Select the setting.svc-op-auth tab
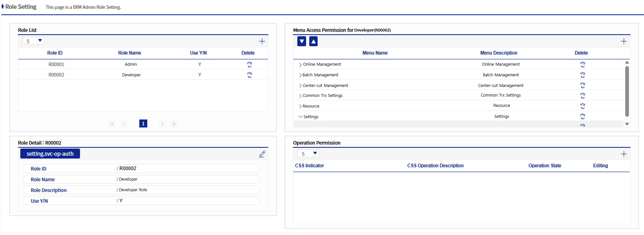 point(50,154)
